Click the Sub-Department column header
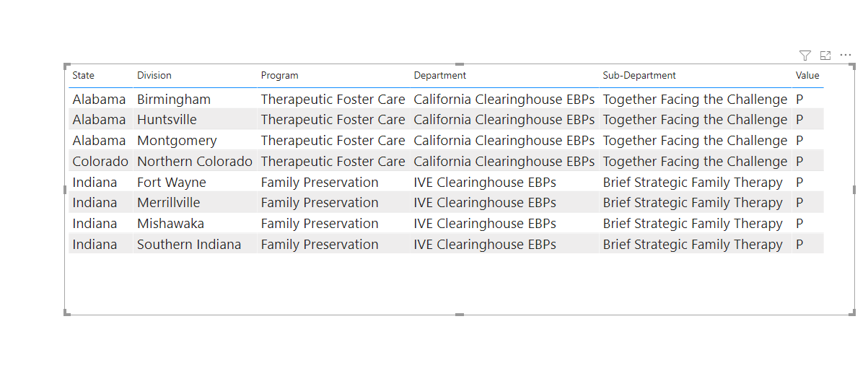Screen dimensions: 868x376 639,75
